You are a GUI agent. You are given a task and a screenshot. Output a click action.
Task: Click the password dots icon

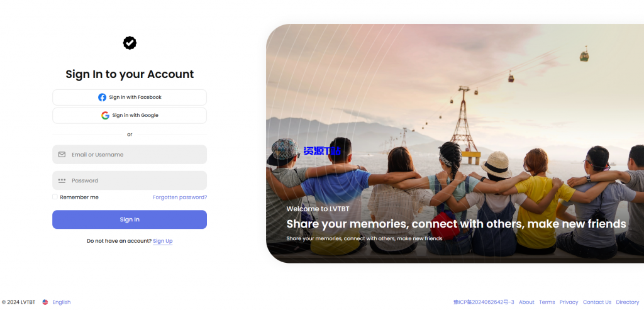[62, 180]
